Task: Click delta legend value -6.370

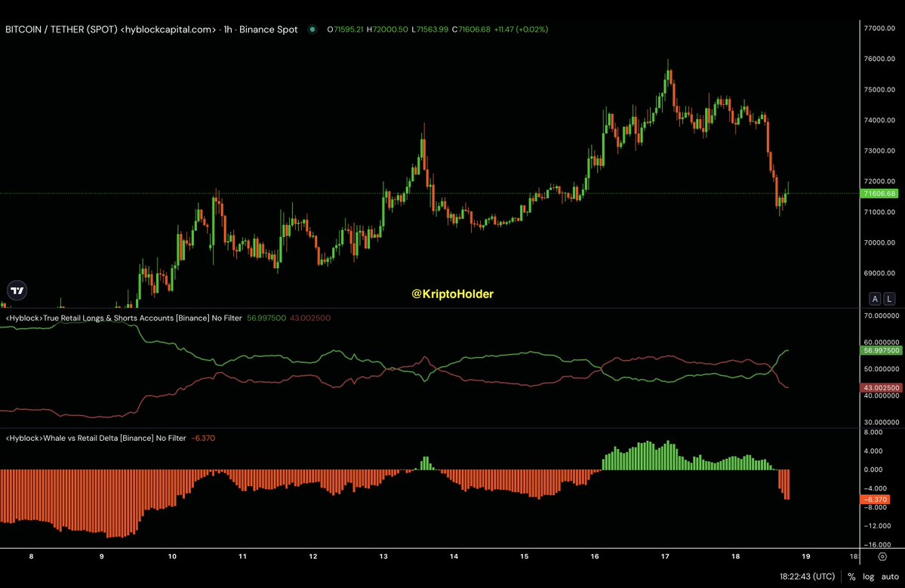Action: pos(203,438)
